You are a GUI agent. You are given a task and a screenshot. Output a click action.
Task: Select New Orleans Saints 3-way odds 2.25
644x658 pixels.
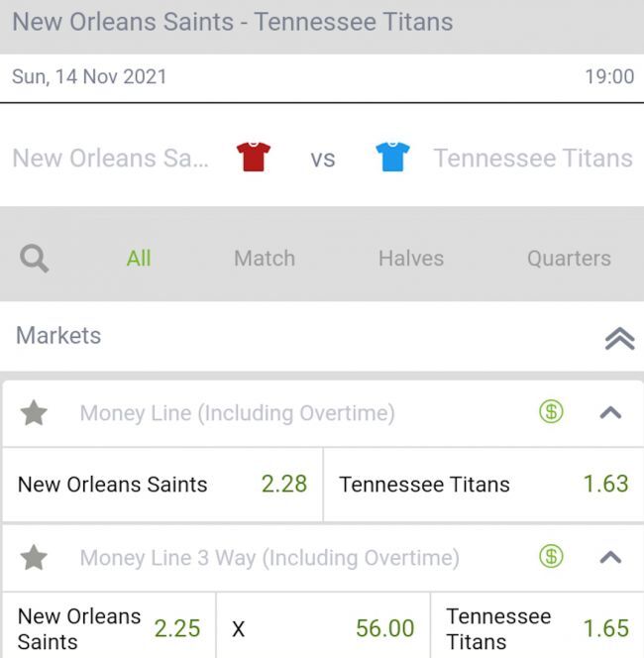pyautogui.click(x=109, y=628)
